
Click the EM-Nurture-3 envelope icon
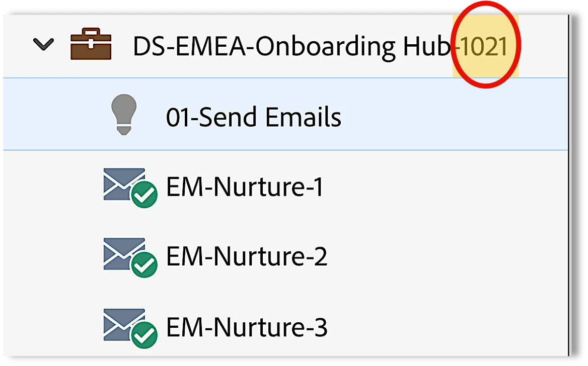[124, 325]
